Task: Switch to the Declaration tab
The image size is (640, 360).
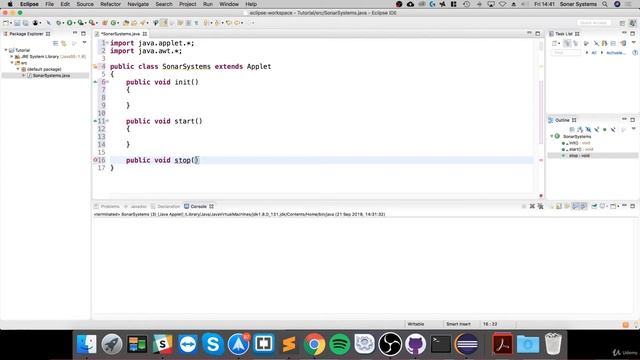Action: click(165, 207)
